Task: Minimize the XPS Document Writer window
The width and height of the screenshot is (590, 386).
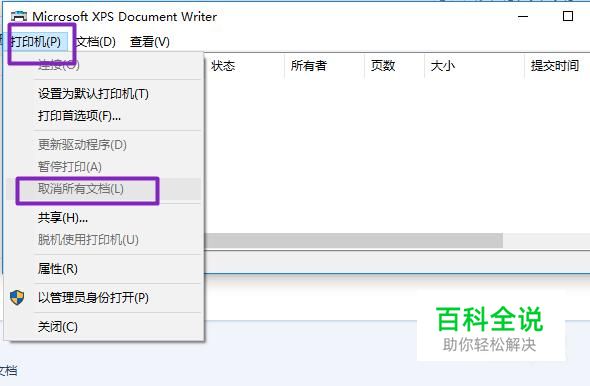Action: coord(523,17)
